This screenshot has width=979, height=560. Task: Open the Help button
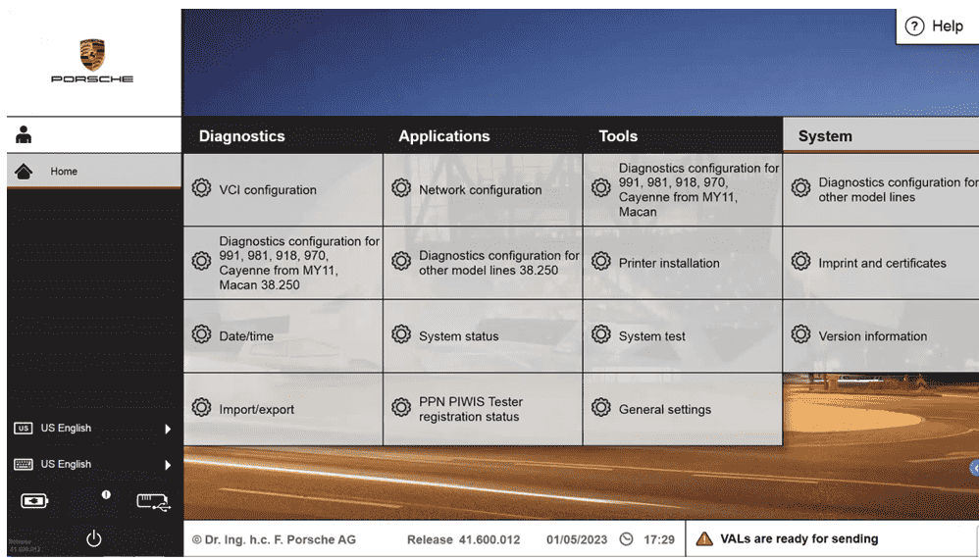(937, 26)
